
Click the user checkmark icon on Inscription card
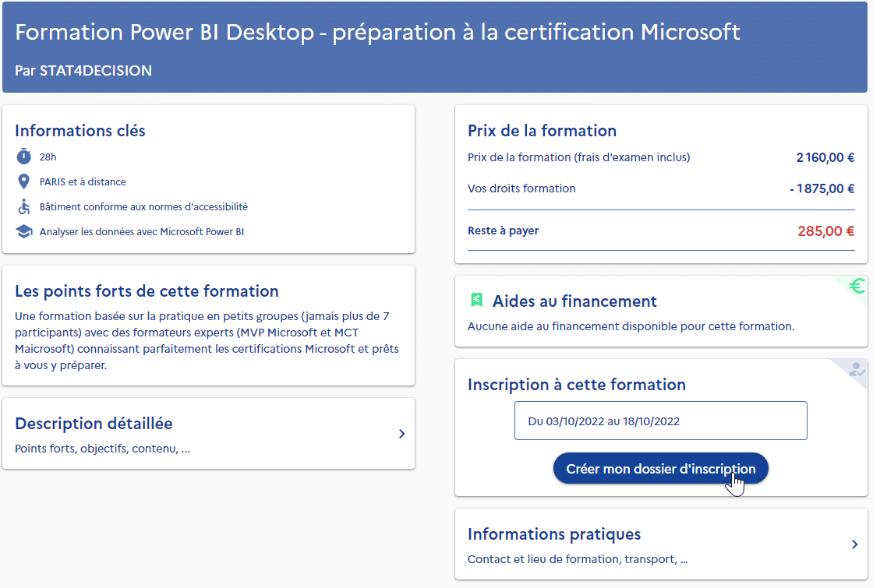(x=857, y=369)
